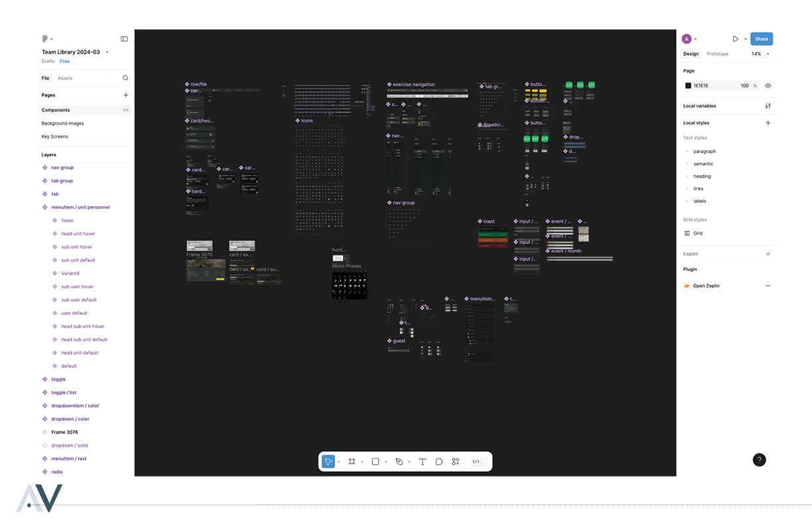
Task: Toggle Dev Mode switch in bottom toolbar
Action: click(476, 461)
